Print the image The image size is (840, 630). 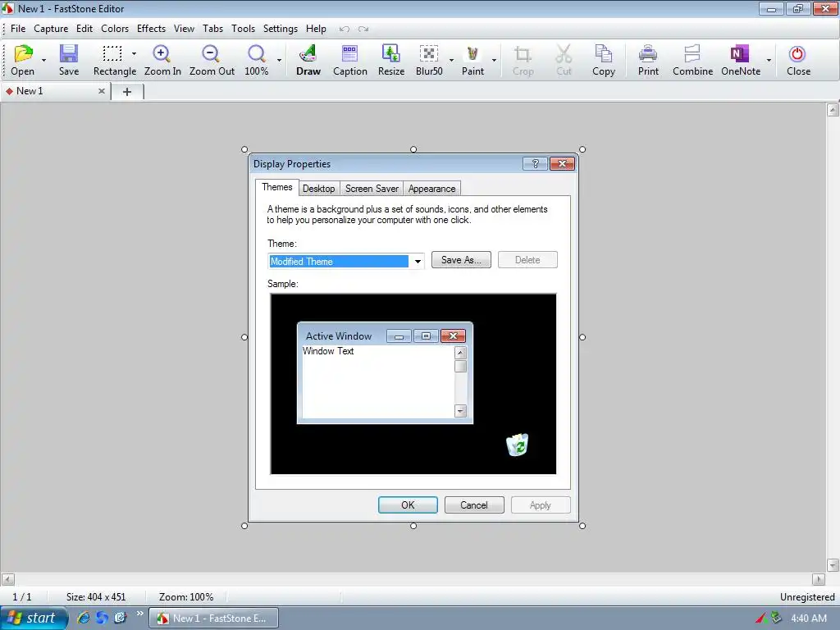click(x=648, y=60)
